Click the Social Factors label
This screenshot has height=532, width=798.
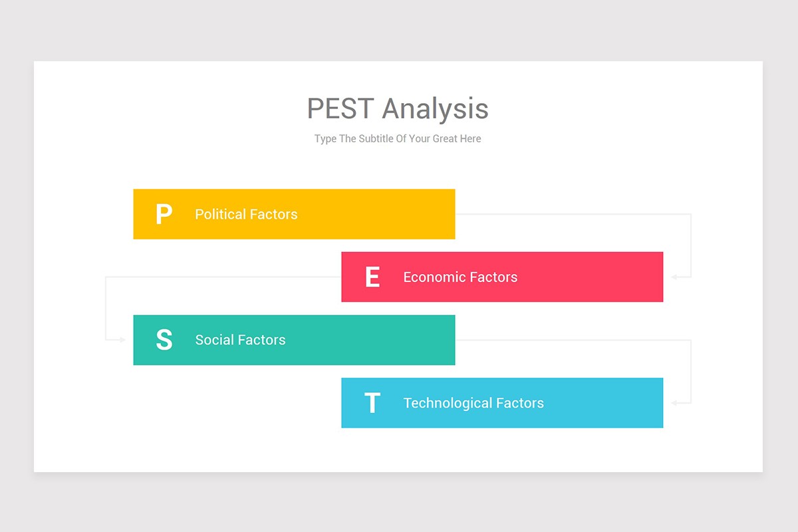click(240, 340)
